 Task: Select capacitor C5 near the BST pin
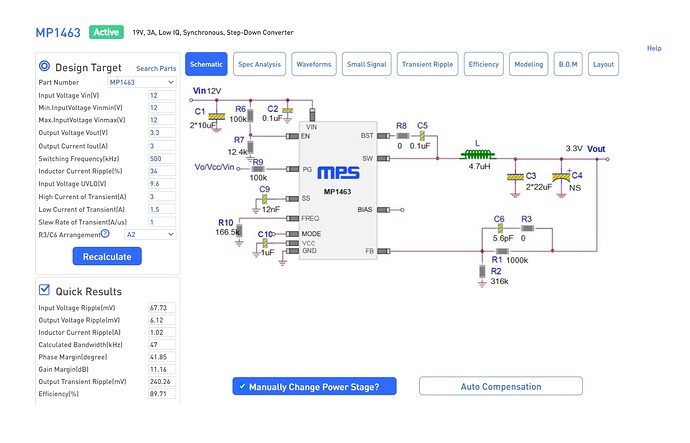[x=422, y=136]
